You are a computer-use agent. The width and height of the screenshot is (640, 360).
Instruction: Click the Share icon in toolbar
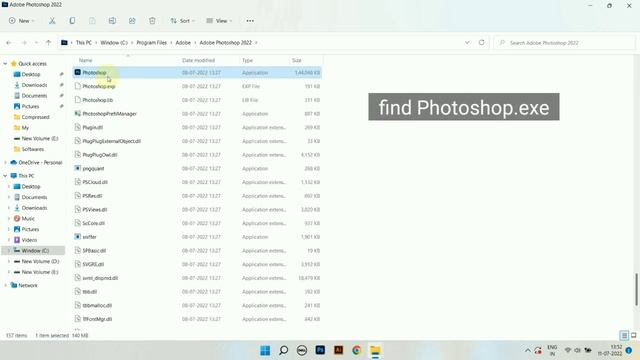(x=132, y=21)
